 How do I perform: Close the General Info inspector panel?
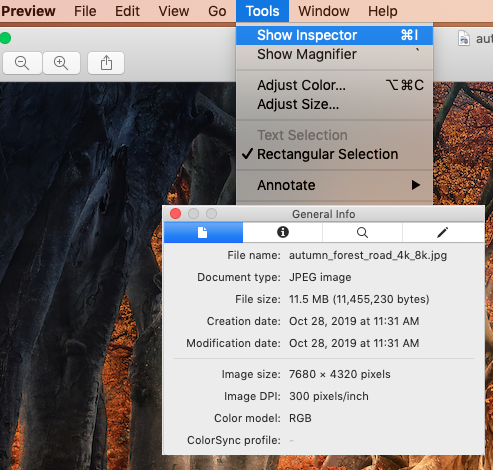(175, 214)
